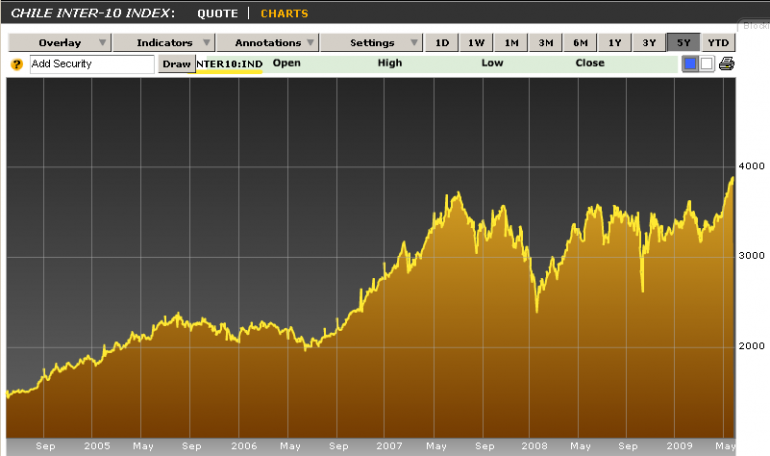Open the Overlay dropdown
The image size is (770, 456).
[60, 43]
